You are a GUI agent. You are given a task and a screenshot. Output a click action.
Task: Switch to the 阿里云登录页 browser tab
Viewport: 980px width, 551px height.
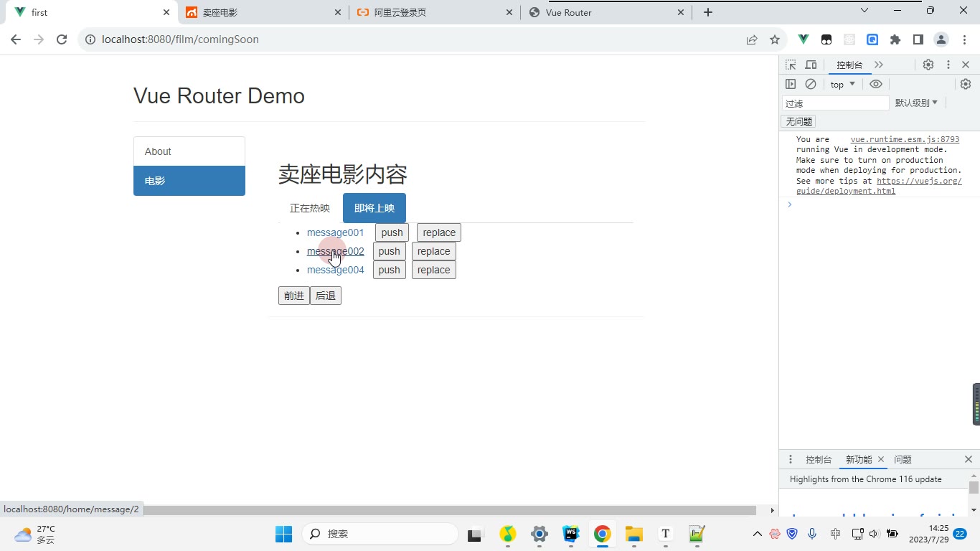435,12
